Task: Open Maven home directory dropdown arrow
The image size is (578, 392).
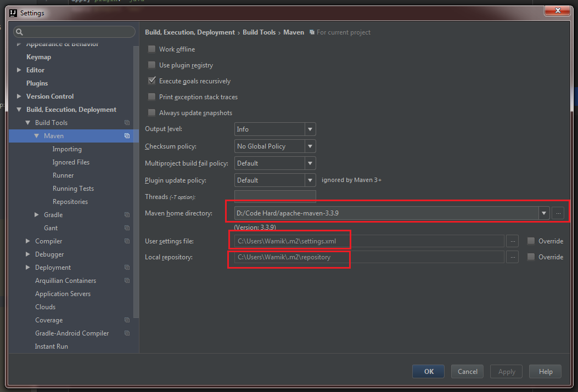Action: tap(544, 213)
